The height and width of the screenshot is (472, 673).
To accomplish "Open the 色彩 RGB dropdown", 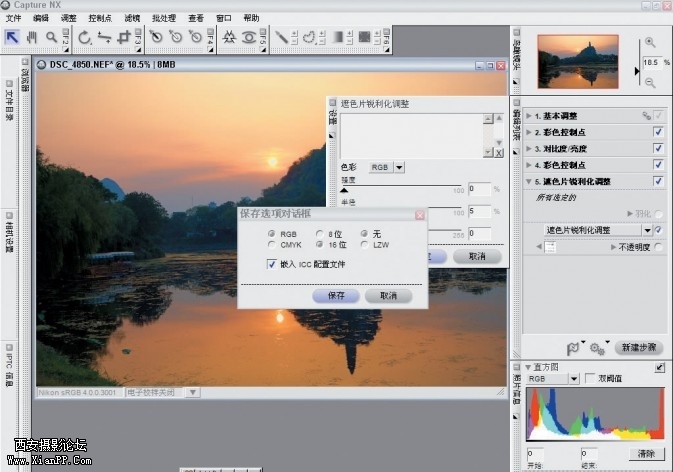I will point(399,168).
